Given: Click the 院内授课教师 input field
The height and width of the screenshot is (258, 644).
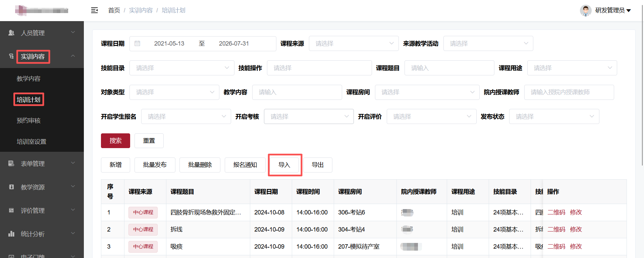Looking at the screenshot, I should point(569,92).
